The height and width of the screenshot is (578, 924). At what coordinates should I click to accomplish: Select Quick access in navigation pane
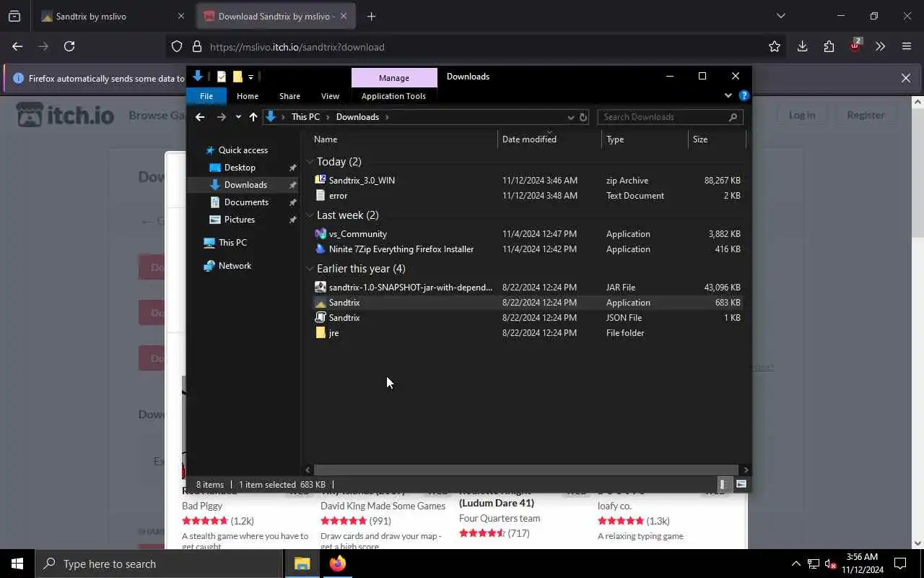coord(243,150)
